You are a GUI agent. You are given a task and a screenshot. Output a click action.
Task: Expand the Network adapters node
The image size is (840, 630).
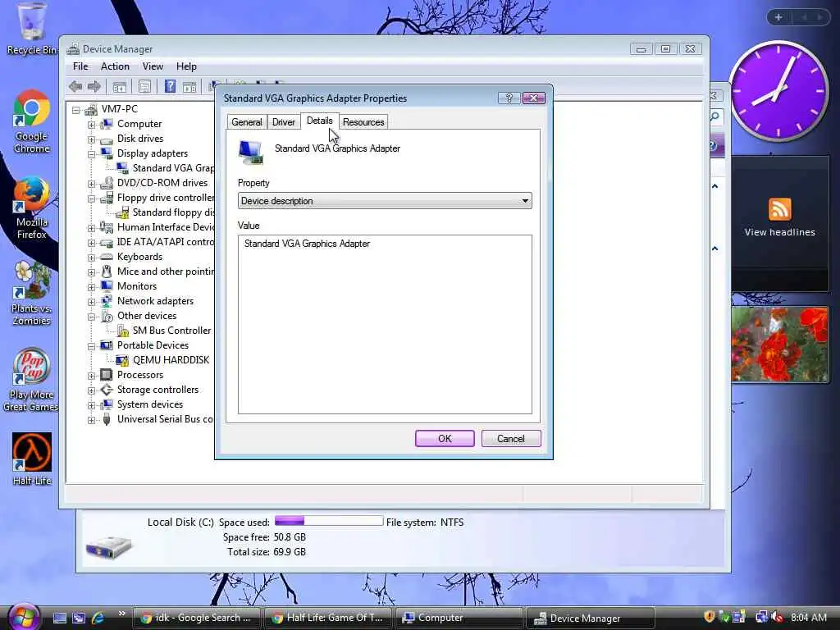[x=92, y=302]
